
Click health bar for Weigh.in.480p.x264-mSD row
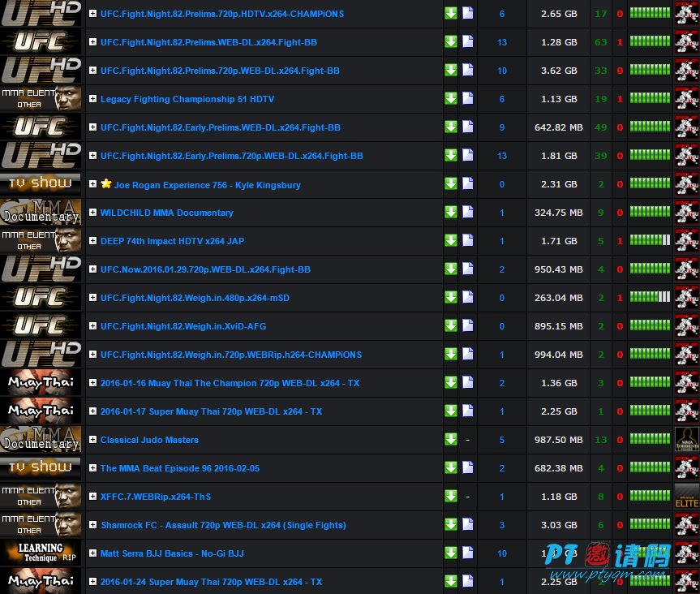click(650, 297)
